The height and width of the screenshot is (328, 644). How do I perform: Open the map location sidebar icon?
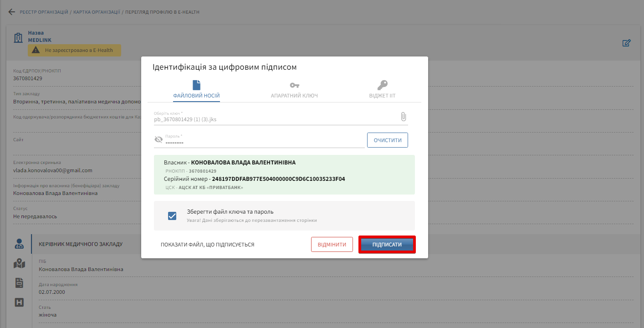pos(19,263)
